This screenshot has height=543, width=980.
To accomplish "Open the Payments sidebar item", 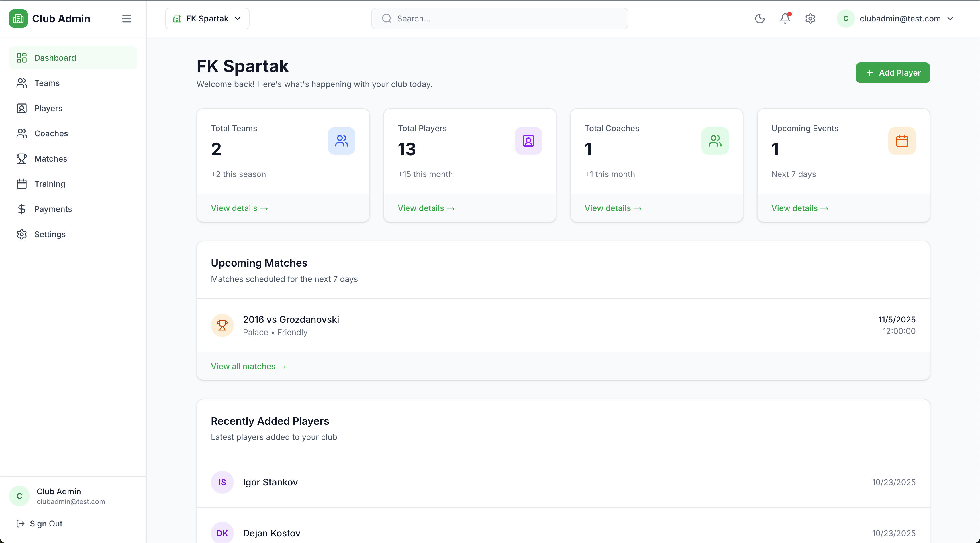I will tap(53, 209).
